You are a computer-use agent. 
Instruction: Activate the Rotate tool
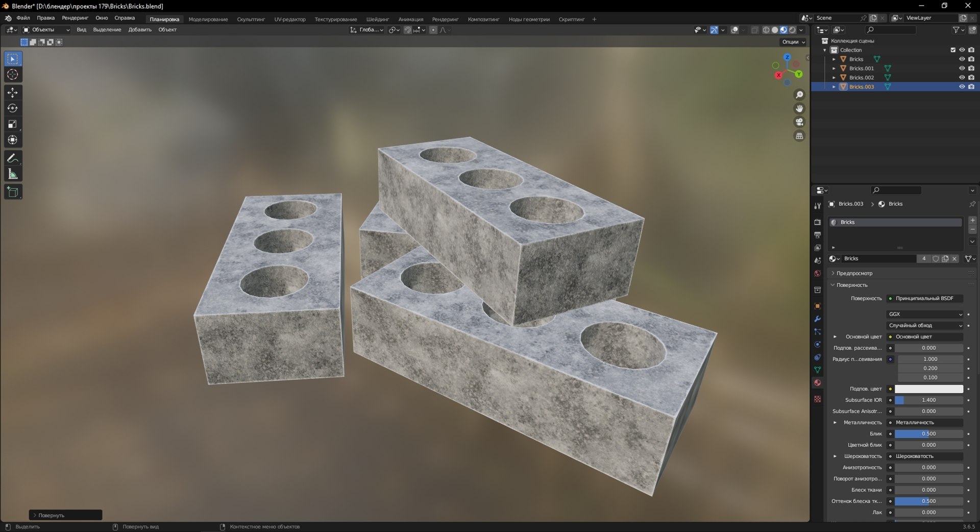pyautogui.click(x=13, y=108)
